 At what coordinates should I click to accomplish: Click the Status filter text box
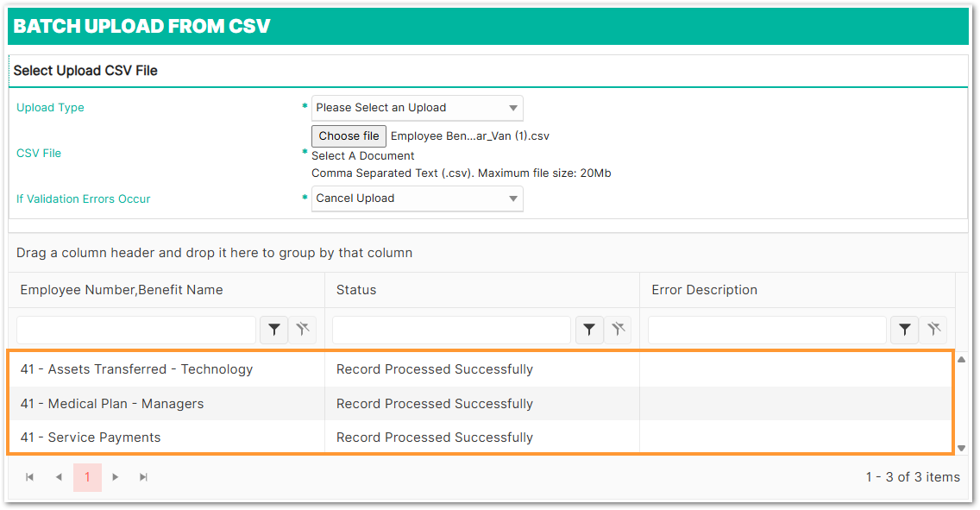point(451,330)
